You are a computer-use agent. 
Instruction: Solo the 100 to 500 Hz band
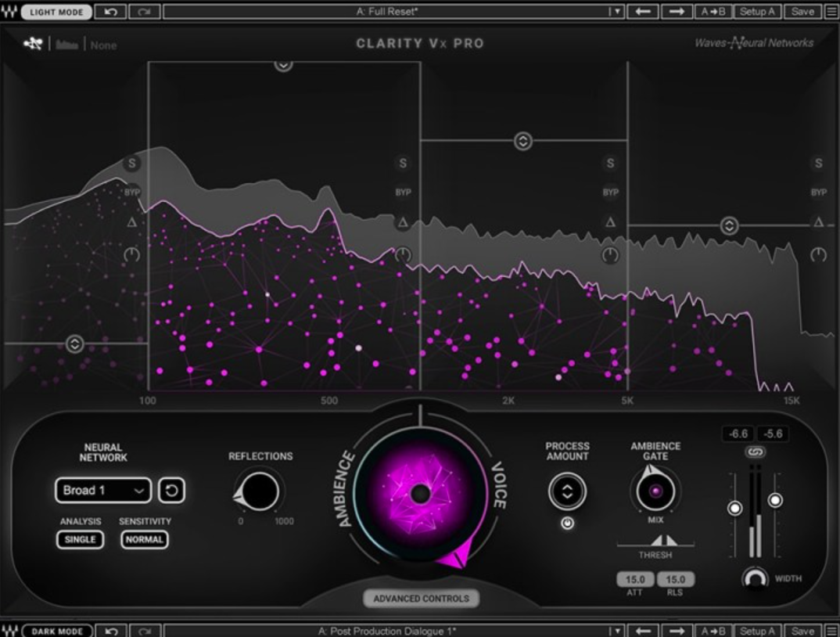(x=403, y=163)
